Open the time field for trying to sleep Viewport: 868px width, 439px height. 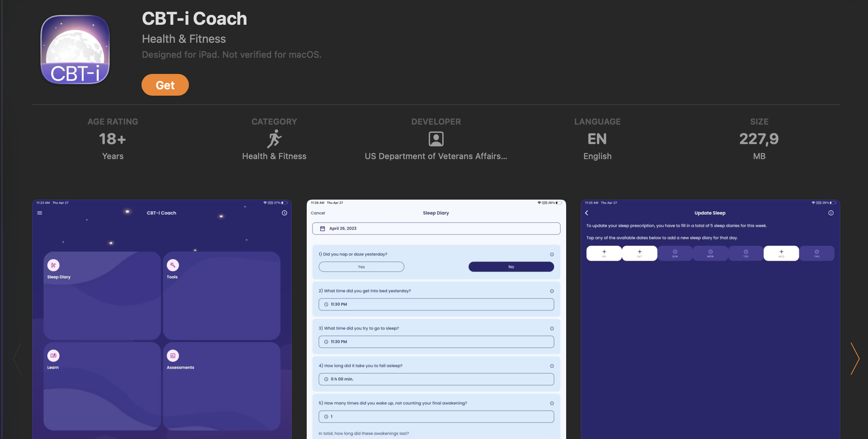436,342
